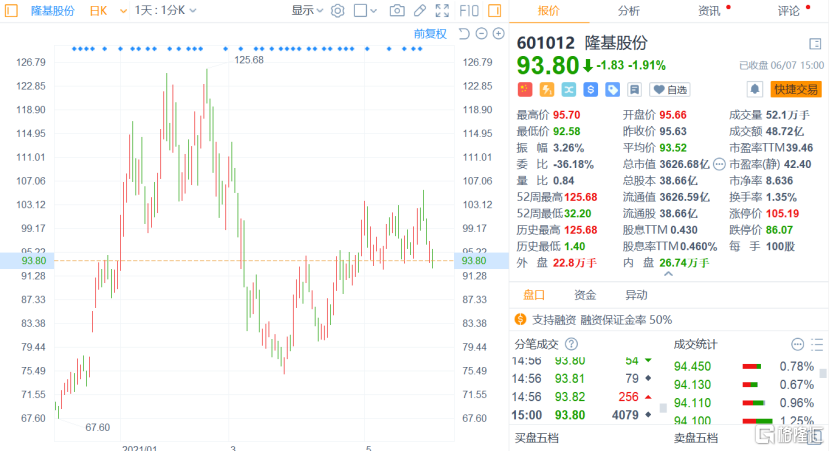Click the 成交统计 scrollbar thumb

pos(823,373)
